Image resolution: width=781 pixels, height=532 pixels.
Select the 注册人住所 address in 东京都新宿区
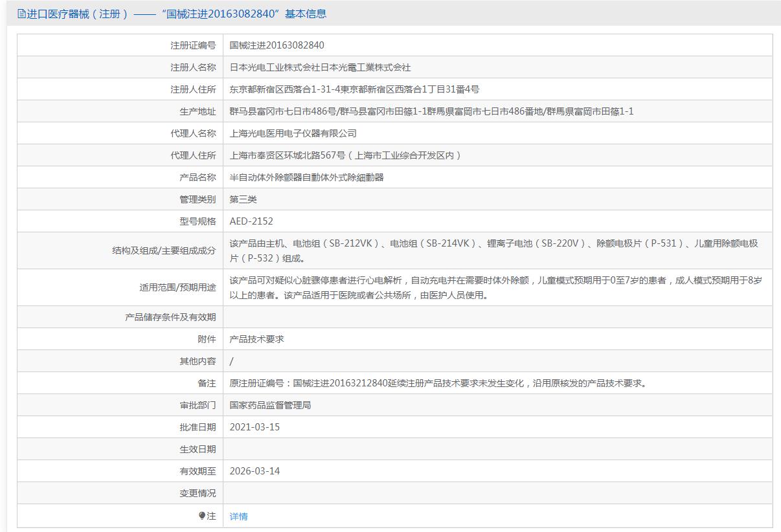[x=354, y=89]
